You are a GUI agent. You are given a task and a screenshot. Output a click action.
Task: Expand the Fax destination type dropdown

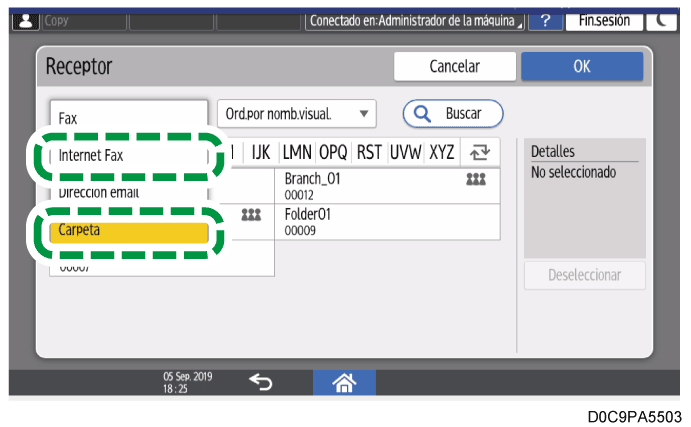click(x=128, y=117)
